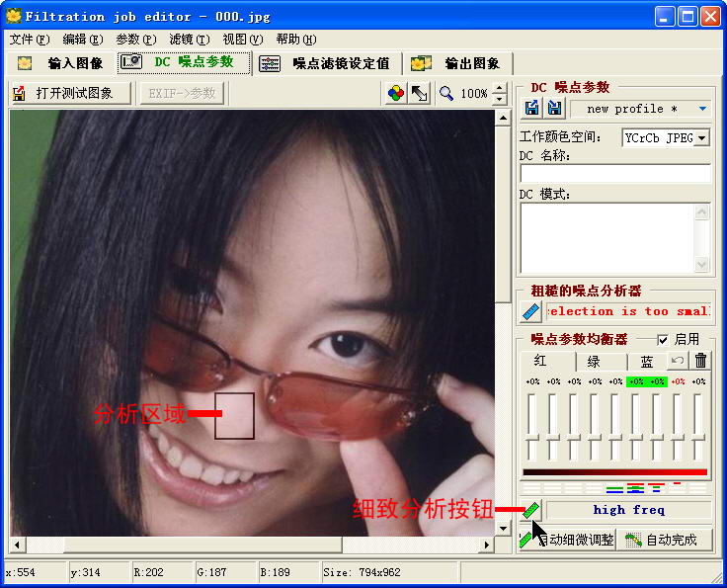Open the 滤镜(T) menu
Screen dimensions: 727x588
click(x=189, y=40)
